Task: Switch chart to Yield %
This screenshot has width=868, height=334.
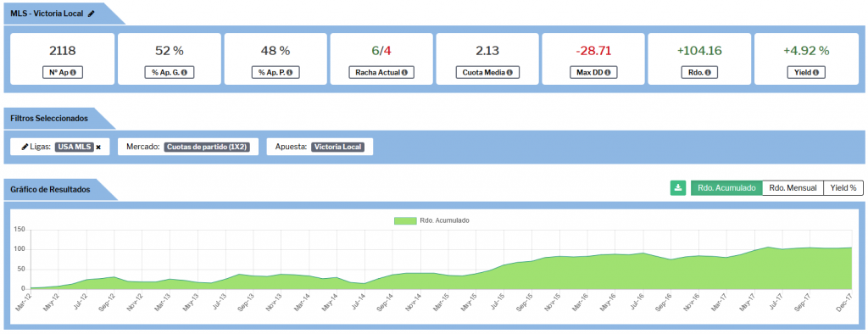Action: click(x=843, y=188)
